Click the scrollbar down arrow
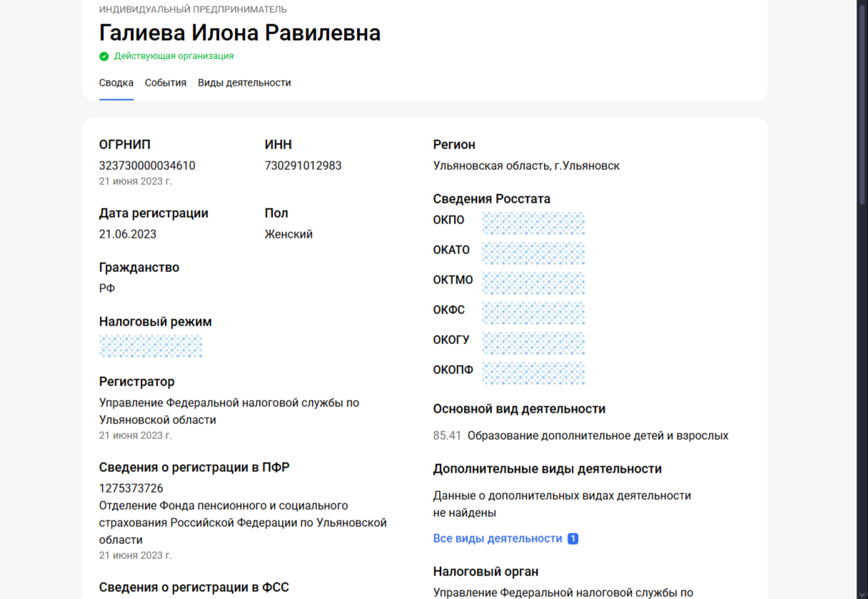This screenshot has height=599, width=868. 862,593
